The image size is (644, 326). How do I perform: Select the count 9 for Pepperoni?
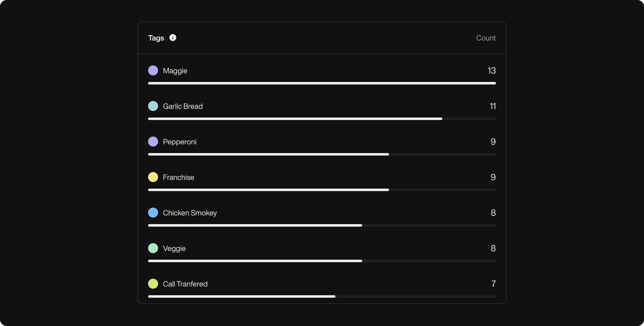click(493, 142)
